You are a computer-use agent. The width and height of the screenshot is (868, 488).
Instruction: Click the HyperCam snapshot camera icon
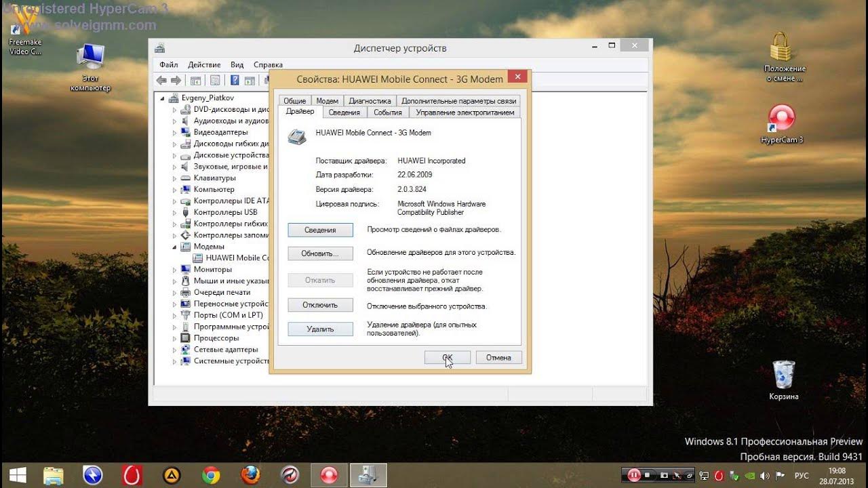tap(665, 475)
